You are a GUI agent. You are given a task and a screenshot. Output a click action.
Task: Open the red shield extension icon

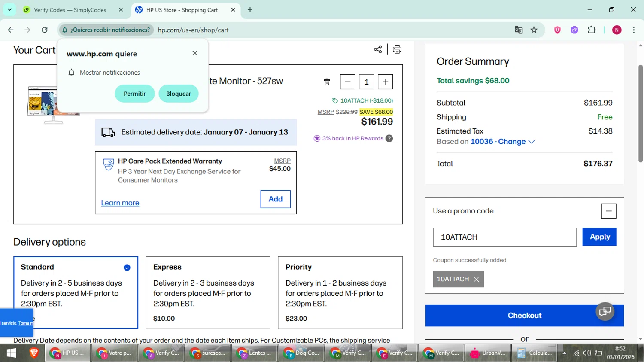pyautogui.click(x=557, y=30)
